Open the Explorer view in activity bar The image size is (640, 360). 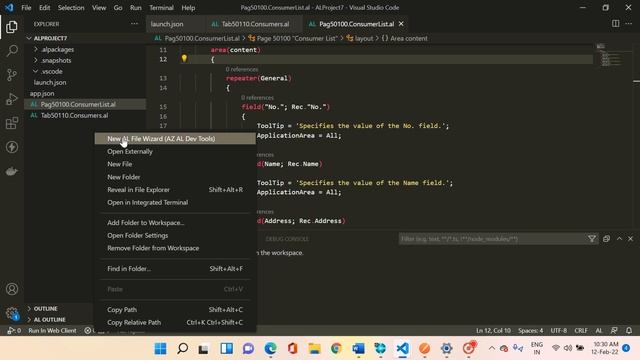[x=12, y=27]
